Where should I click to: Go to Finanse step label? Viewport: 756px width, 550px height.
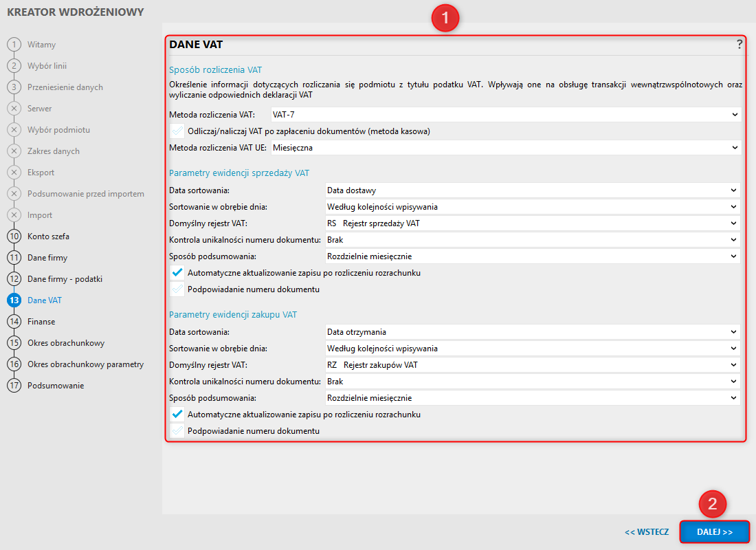[41, 321]
